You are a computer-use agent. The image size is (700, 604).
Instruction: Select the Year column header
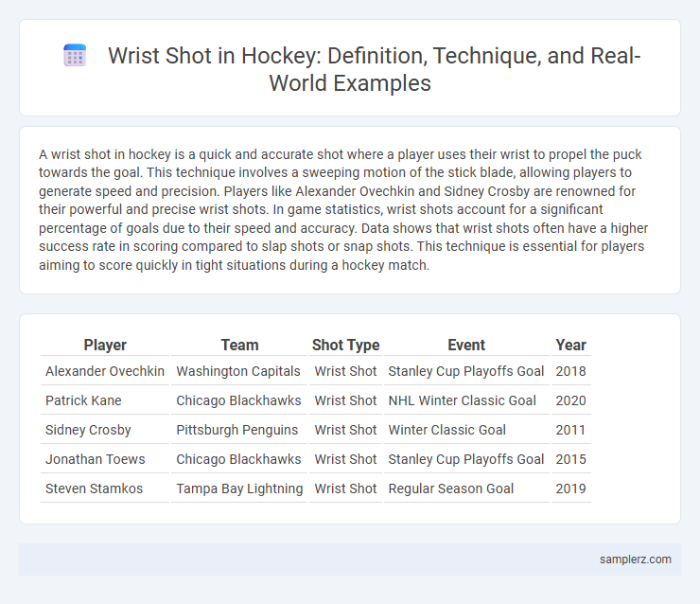pos(571,345)
